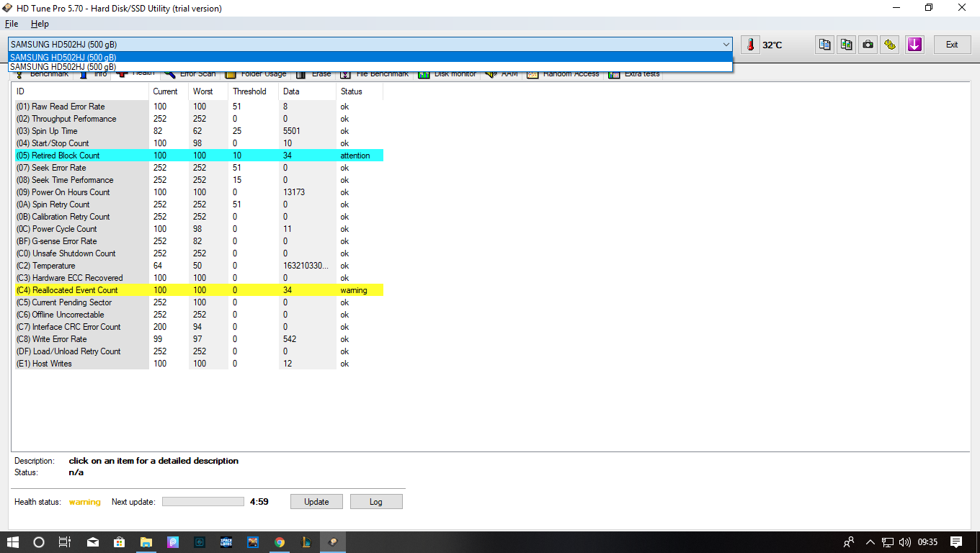The width and height of the screenshot is (980, 553).
Task: Select the (BF) G-sense Error Rate row
Action: 199,241
